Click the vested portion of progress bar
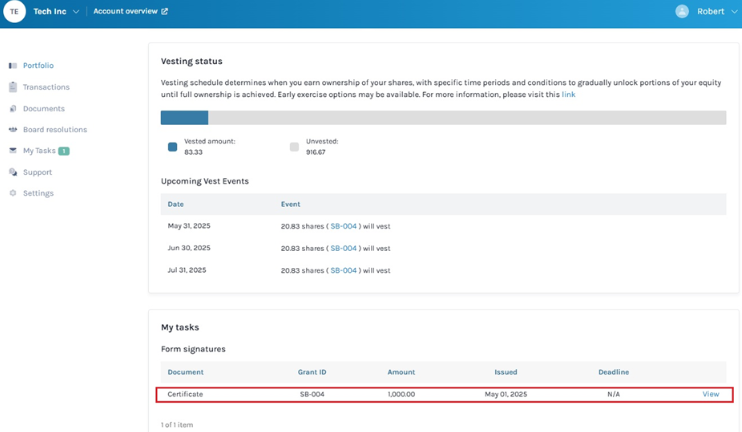This screenshot has width=742, height=432. (185, 117)
